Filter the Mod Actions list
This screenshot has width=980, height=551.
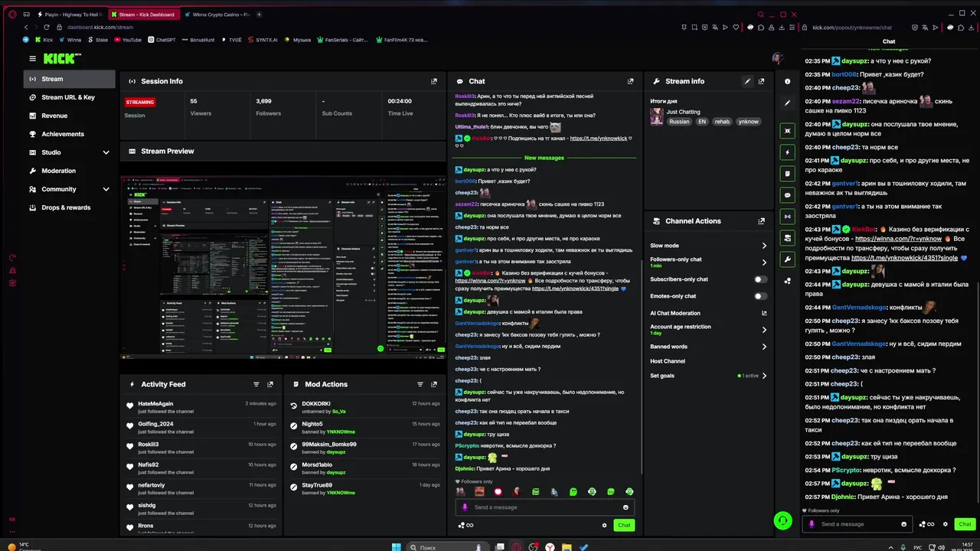[420, 384]
